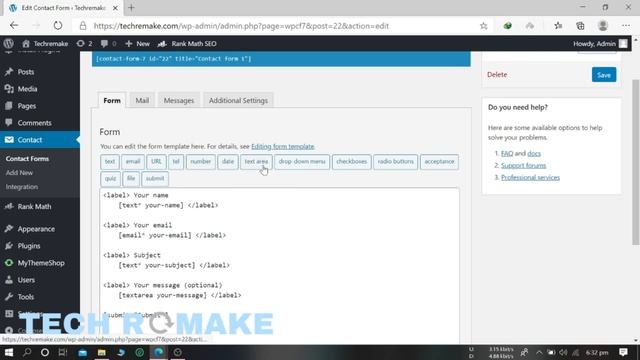Add page to favorites star icon

483,26
